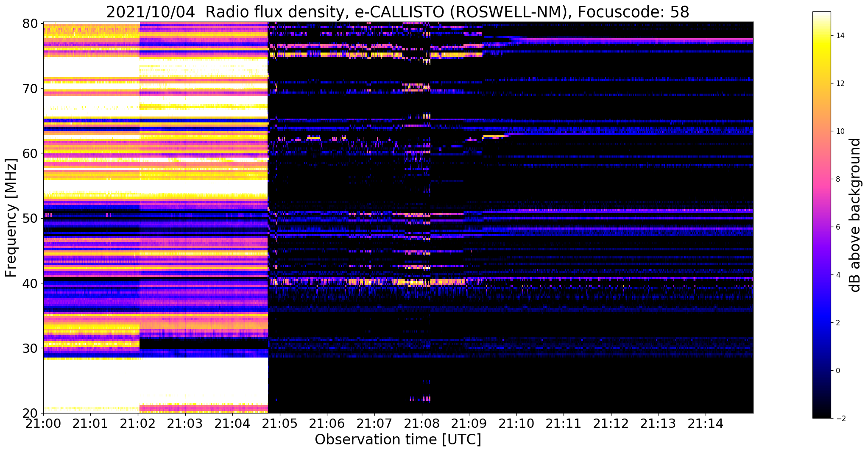Click the 'Frequency [MHz]' y-axis label
This screenshot has height=452, width=868.
(11, 218)
